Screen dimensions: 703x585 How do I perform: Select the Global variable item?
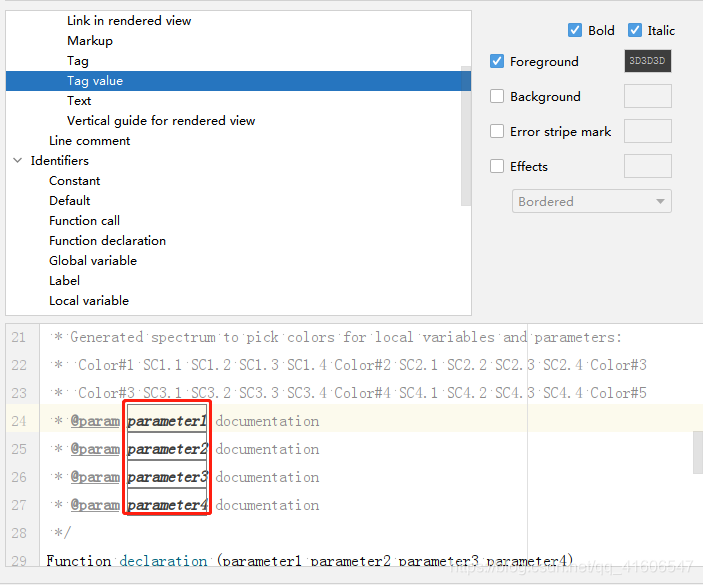93,261
